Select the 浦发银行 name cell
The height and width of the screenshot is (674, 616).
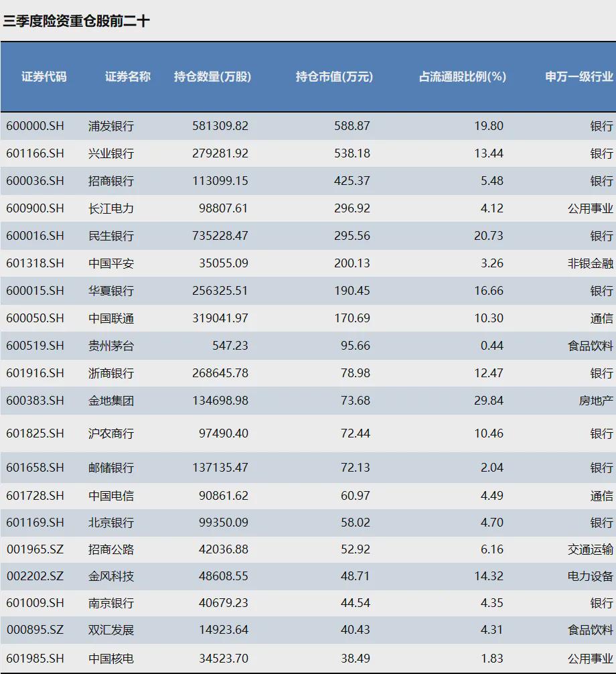(111, 126)
